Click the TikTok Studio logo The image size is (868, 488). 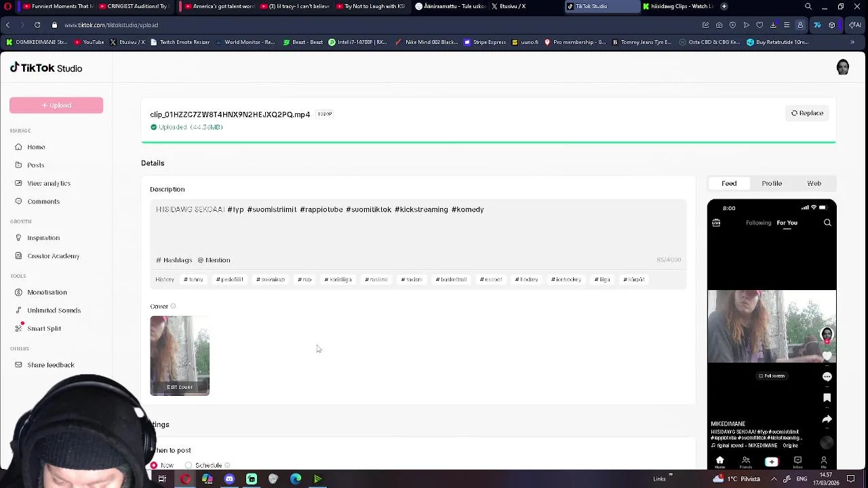pos(46,68)
